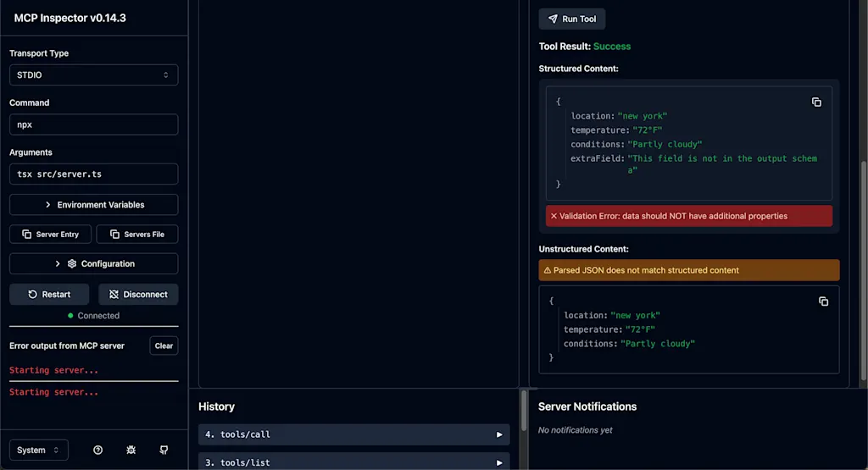Screen dimensions: 868x470
Task: Open the GitHub repository icon
Action: (x=164, y=450)
